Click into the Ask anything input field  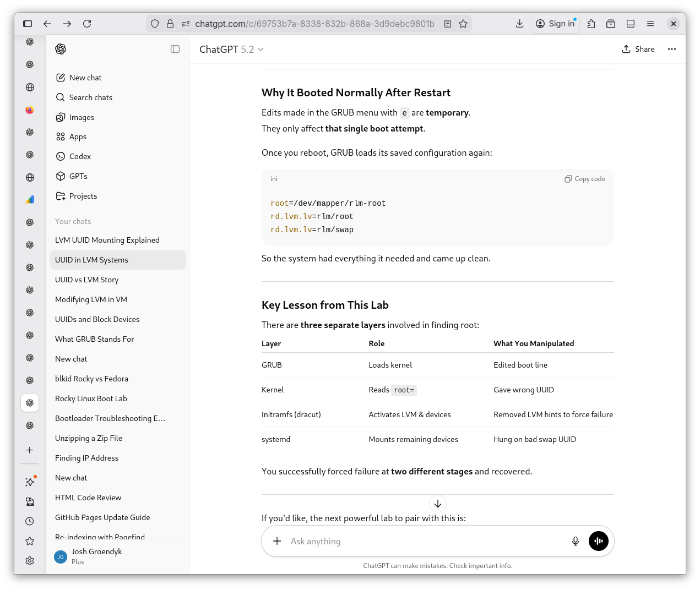pyautogui.click(x=424, y=541)
